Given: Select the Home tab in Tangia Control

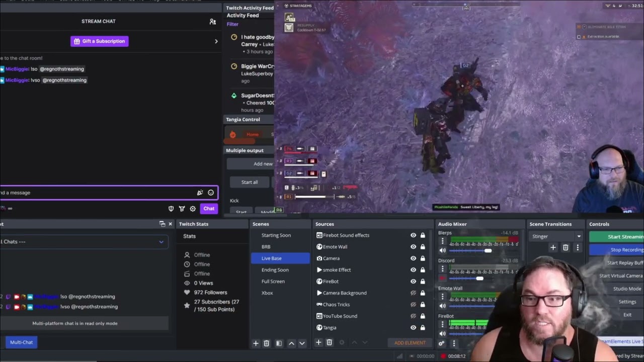Looking at the screenshot, I should point(253,134).
